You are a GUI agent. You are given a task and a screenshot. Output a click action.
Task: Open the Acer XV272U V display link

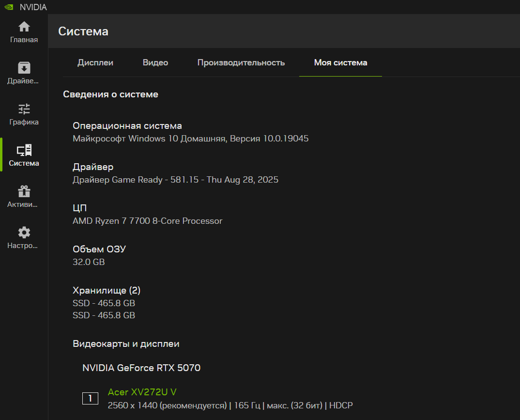pyautogui.click(x=142, y=392)
